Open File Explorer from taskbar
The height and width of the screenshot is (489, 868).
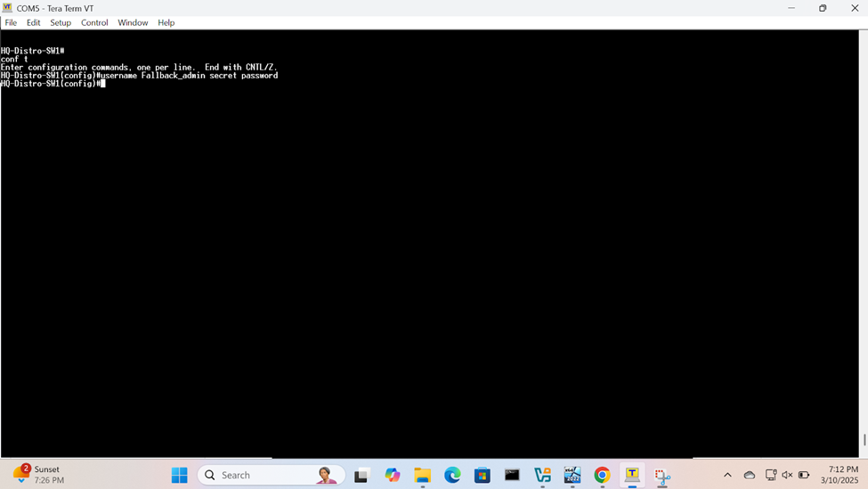(x=422, y=475)
